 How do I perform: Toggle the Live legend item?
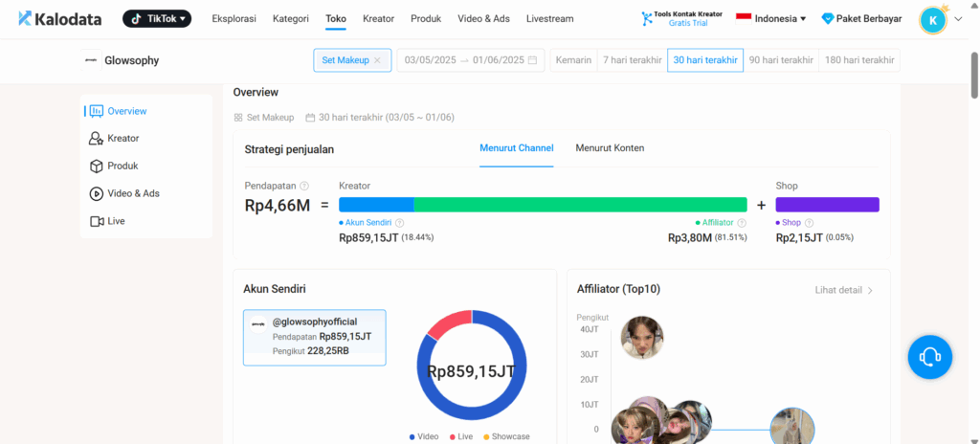461,436
